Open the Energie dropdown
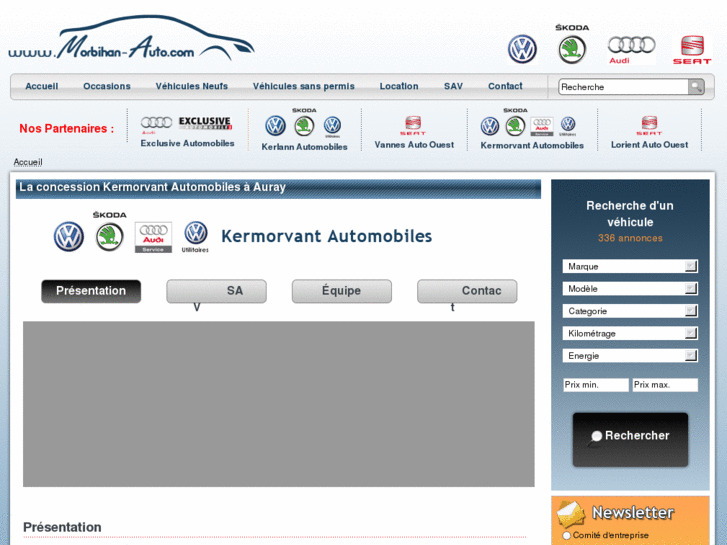Screen dimensions: 727x545 (x=630, y=355)
